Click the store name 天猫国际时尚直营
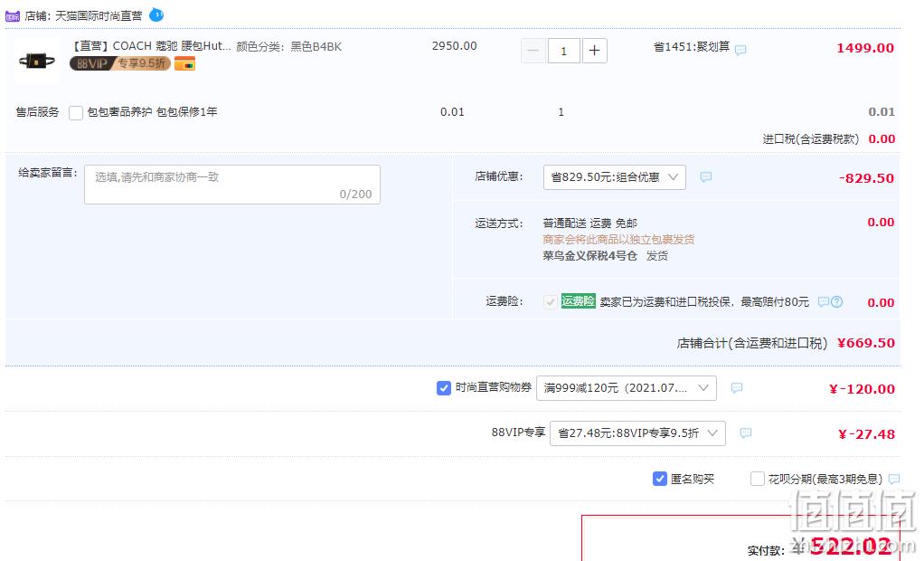The width and height of the screenshot is (924, 561). pos(99,16)
